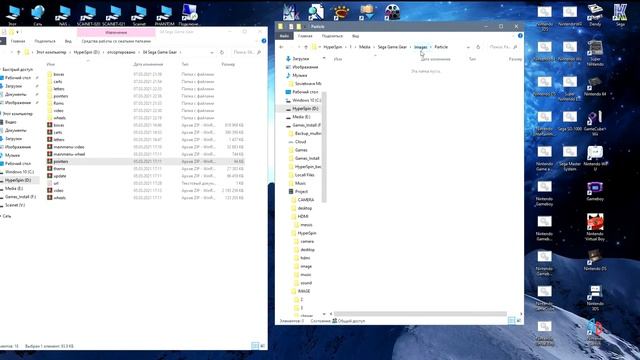The width and height of the screenshot is (640, 360).
Task: Expand breadcrumb arrow after 04 Sega Game Gear
Action: pyautogui.click(x=180, y=52)
